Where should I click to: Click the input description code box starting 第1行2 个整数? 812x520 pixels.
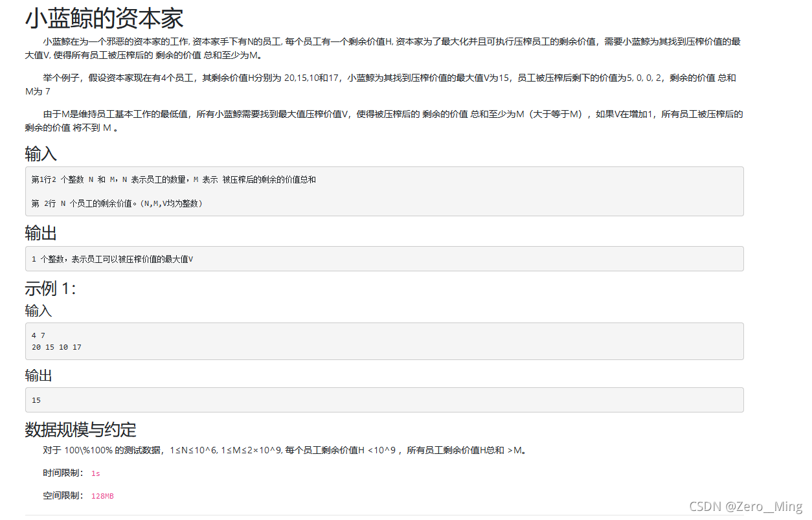pos(384,191)
